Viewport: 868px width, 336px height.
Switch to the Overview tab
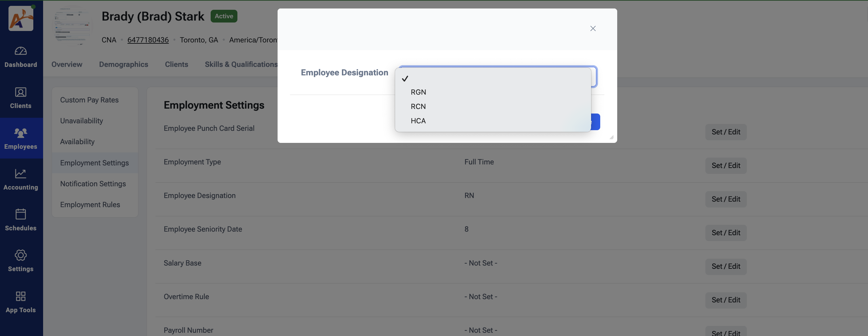67,65
